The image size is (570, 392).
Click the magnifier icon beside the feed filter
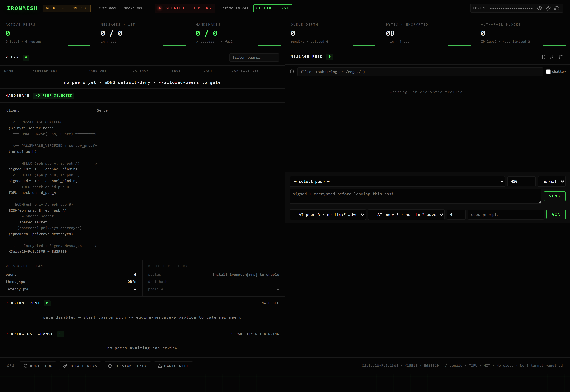click(x=292, y=72)
